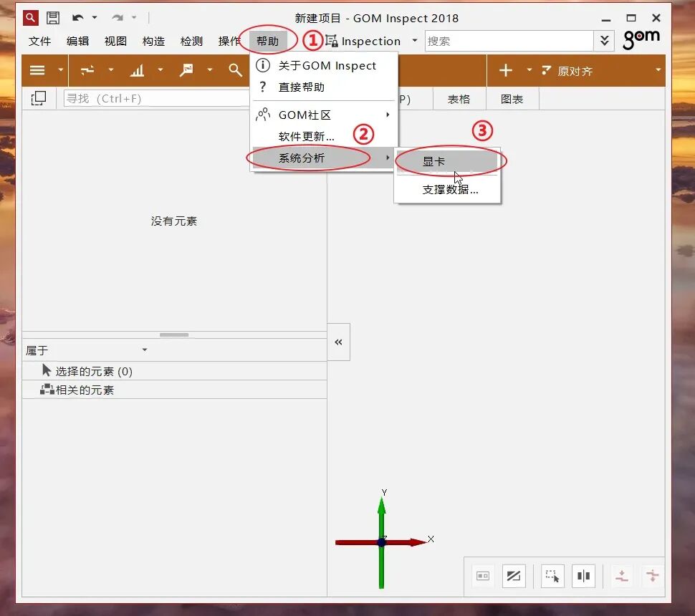Click the save project icon

[53, 18]
